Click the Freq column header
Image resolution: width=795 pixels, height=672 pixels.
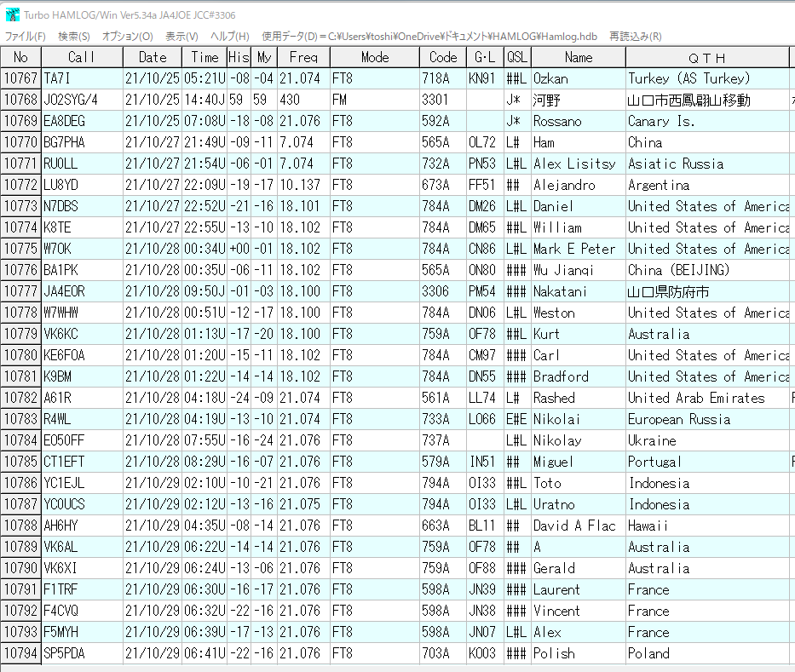pyautogui.click(x=303, y=57)
